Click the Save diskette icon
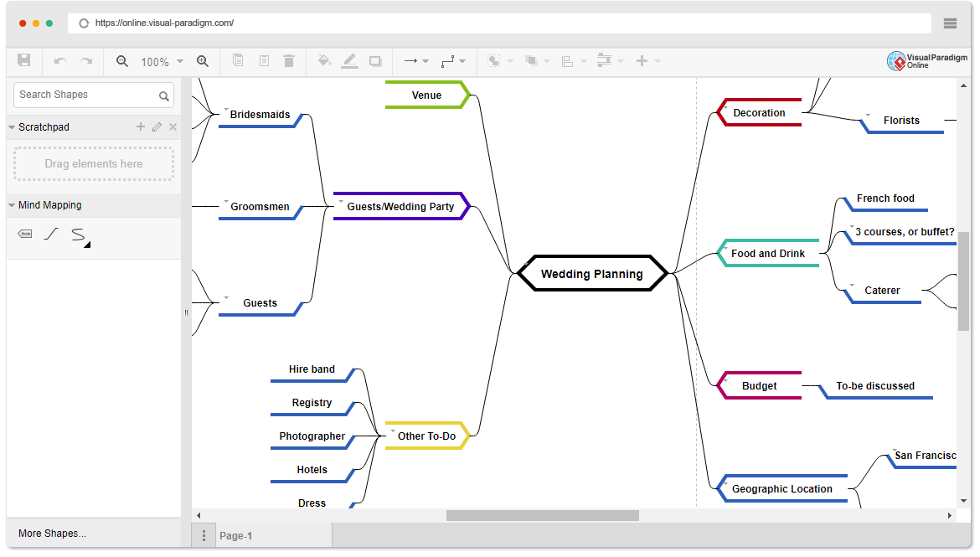 pos(23,60)
